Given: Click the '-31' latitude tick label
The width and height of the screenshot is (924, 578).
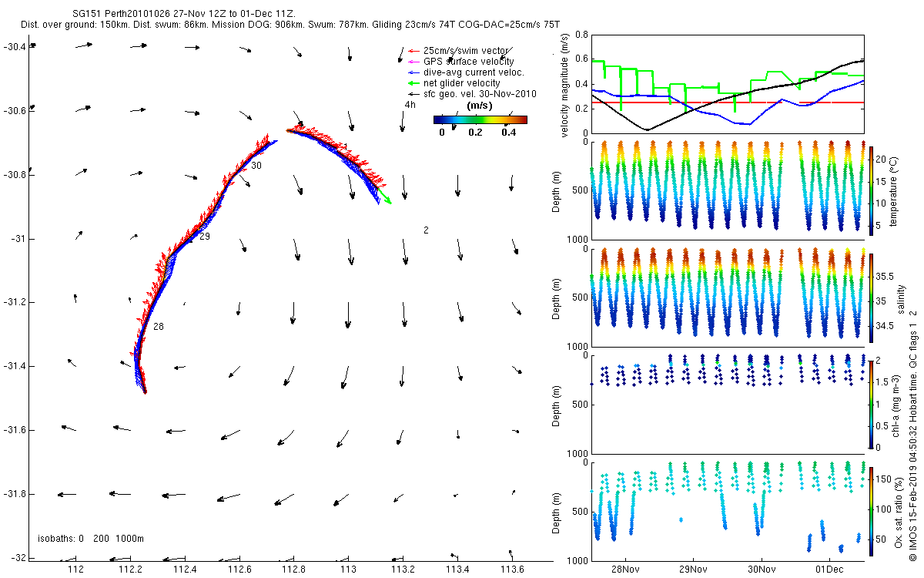Looking at the screenshot, I should click(x=18, y=239).
